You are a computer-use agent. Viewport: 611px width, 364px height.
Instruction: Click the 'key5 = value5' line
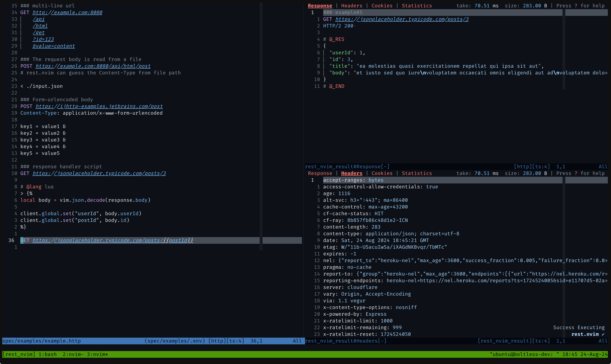(40, 153)
